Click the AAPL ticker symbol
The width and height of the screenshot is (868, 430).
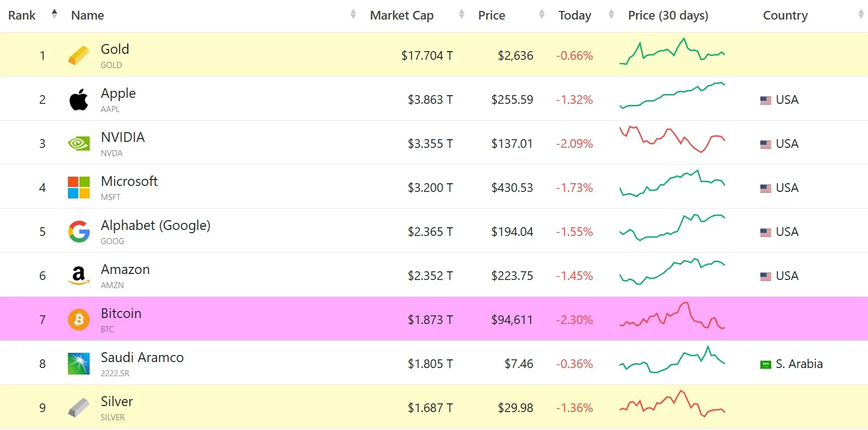click(x=110, y=109)
